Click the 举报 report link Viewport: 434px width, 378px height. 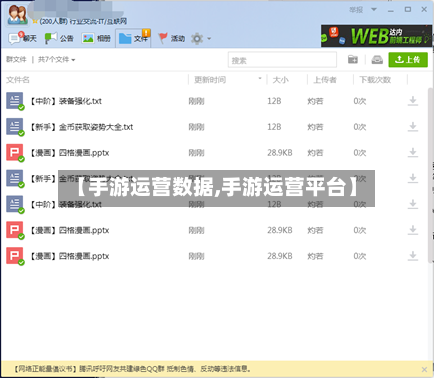356,10
